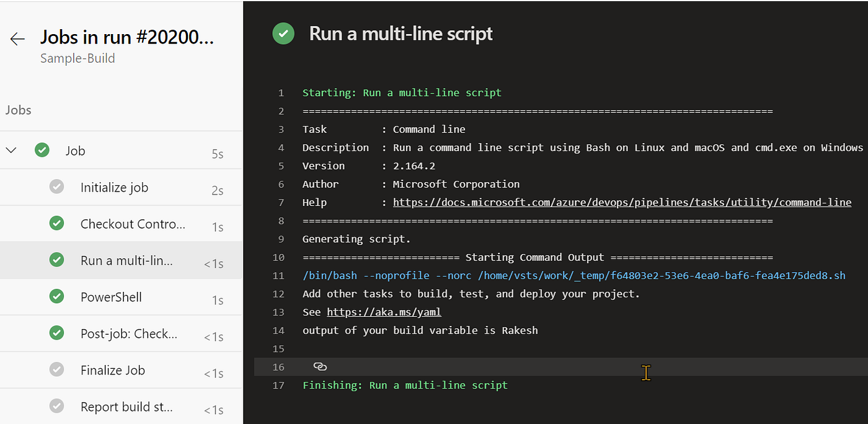The height and width of the screenshot is (424, 868).
Task: Click the Jobs section heading
Action: [x=19, y=110]
